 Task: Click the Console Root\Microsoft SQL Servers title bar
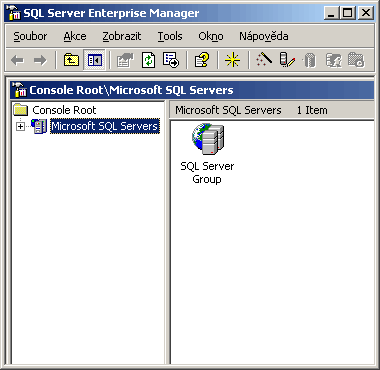tap(192, 90)
